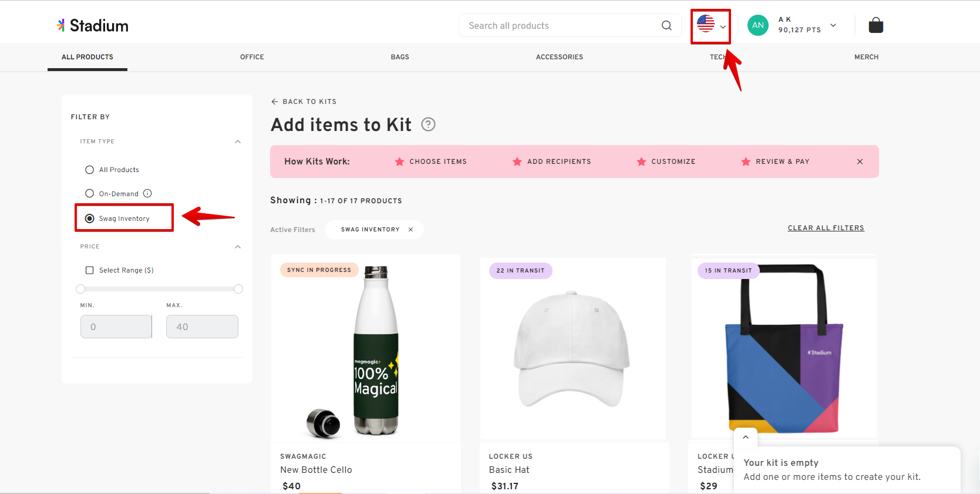Click the info icon next to On-Demand
This screenshot has height=494, width=980.
pos(147,193)
